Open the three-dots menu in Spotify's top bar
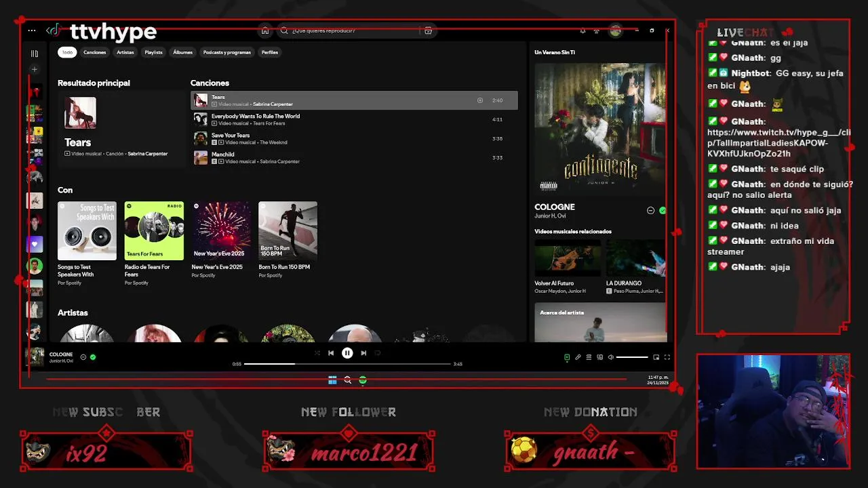This screenshot has width=868, height=488. 32,30
